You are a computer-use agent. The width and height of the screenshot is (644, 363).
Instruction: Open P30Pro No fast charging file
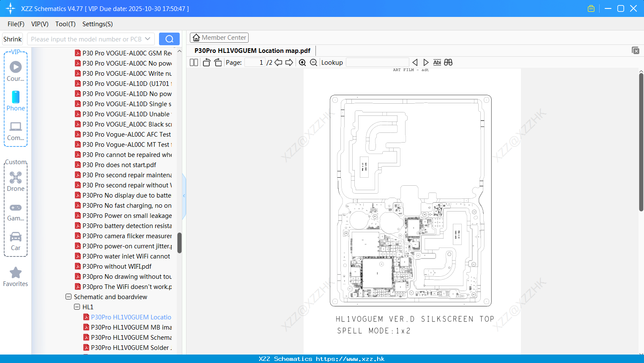click(123, 205)
